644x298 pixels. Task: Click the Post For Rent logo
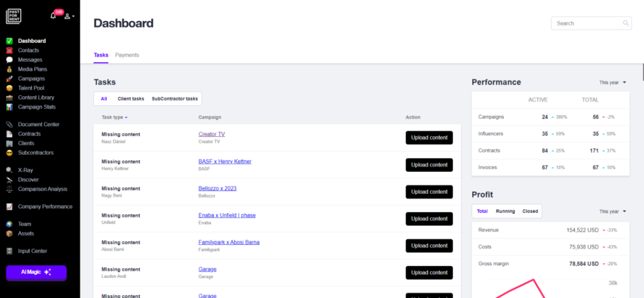click(14, 16)
